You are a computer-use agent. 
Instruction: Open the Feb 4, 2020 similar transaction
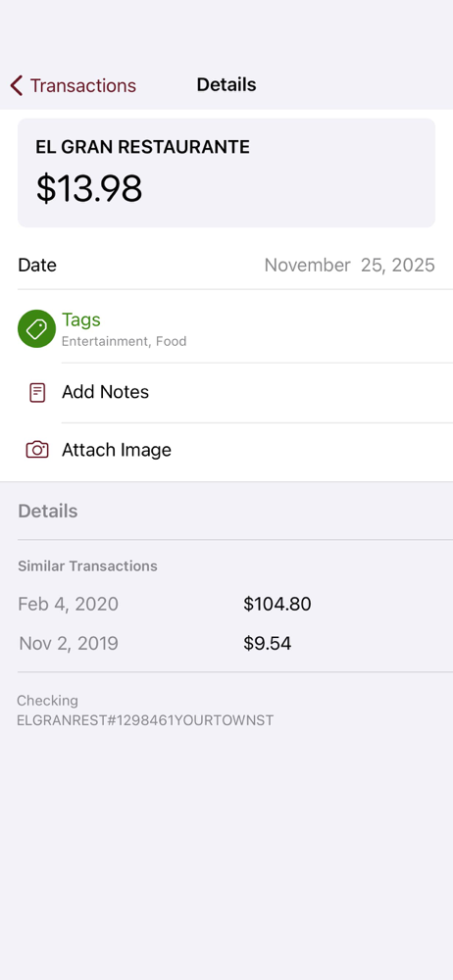coord(226,605)
